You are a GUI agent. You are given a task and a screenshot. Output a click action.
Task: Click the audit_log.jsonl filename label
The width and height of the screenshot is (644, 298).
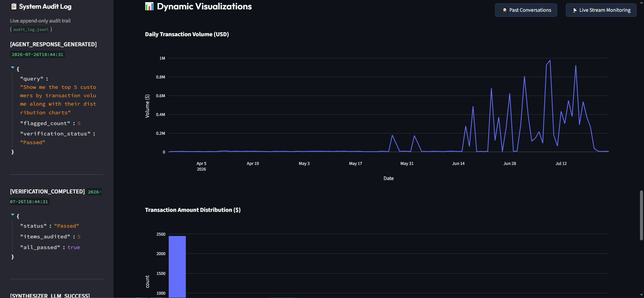tap(31, 29)
